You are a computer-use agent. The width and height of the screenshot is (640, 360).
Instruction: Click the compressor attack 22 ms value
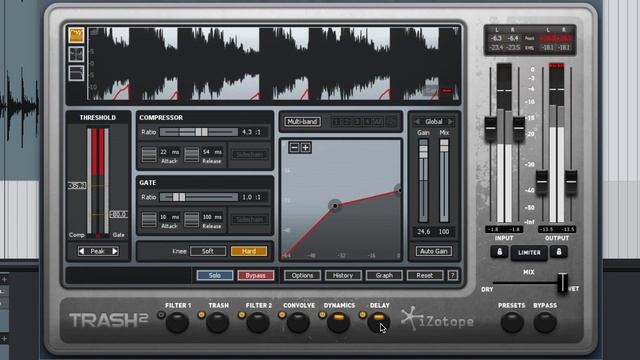click(169, 152)
